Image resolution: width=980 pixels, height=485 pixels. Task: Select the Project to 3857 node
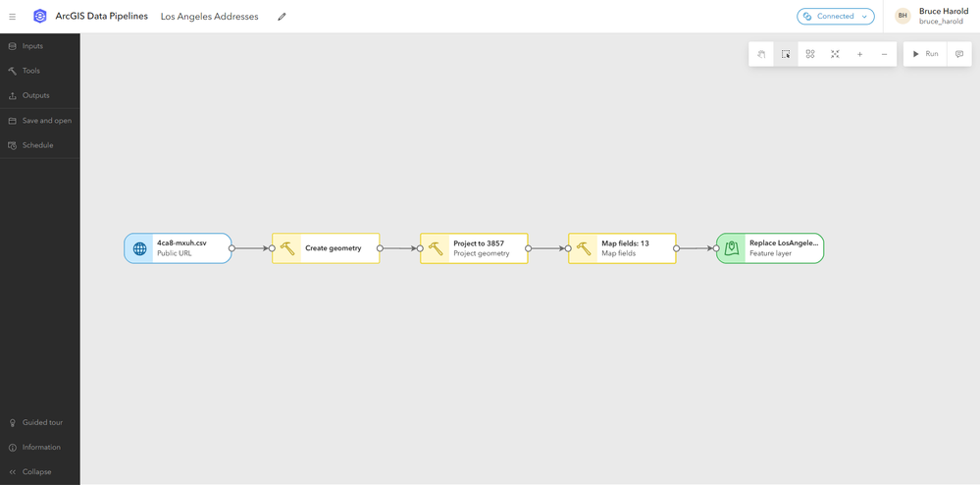pyautogui.click(x=474, y=248)
